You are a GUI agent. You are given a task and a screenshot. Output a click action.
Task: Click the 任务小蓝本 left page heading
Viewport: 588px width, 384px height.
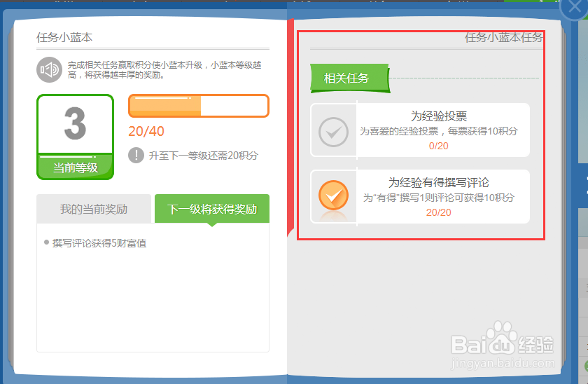click(x=64, y=38)
